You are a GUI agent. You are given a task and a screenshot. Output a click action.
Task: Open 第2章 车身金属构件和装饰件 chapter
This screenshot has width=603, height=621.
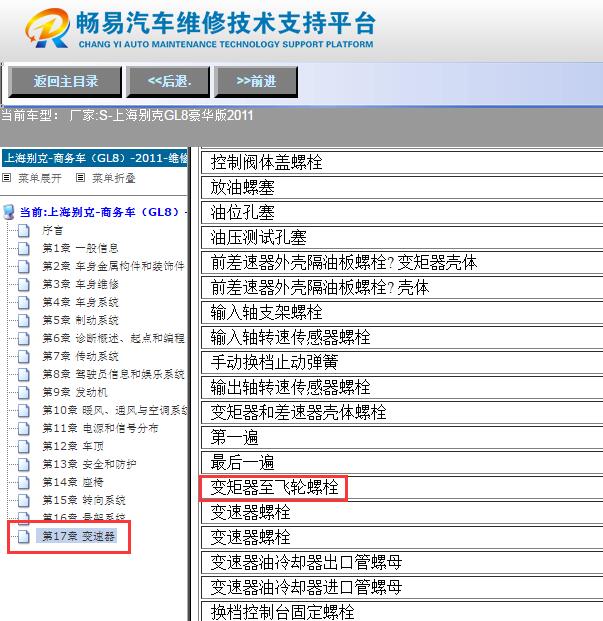pyautogui.click(x=113, y=266)
